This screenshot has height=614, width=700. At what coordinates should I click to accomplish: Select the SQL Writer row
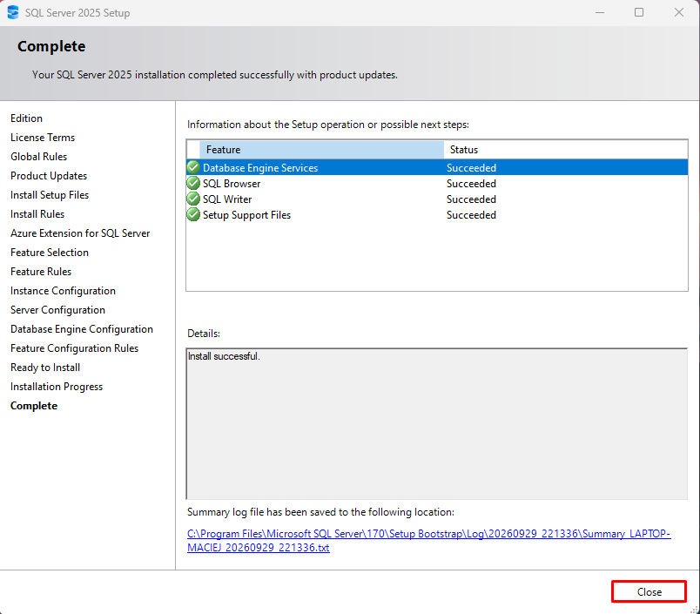point(437,199)
